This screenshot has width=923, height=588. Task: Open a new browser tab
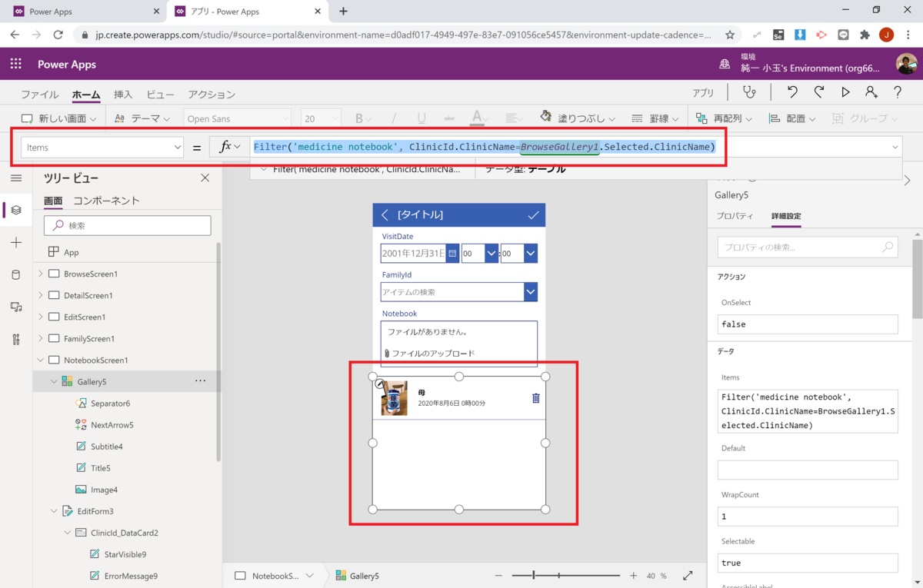pyautogui.click(x=343, y=12)
